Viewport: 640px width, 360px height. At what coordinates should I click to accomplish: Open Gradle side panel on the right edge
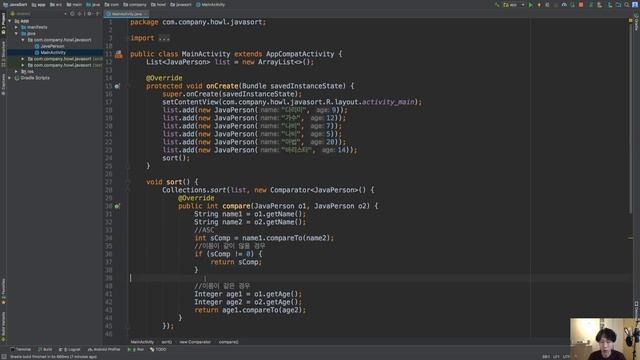click(636, 22)
